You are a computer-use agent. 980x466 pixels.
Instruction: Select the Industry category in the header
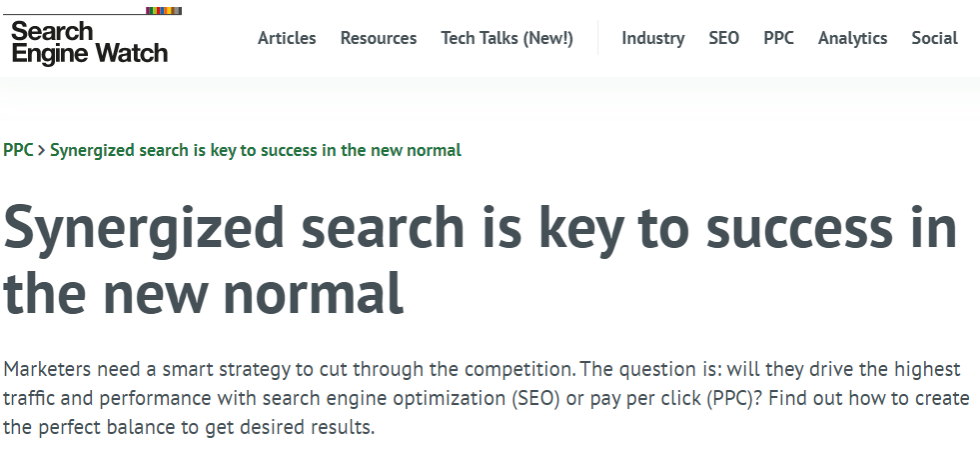(653, 38)
